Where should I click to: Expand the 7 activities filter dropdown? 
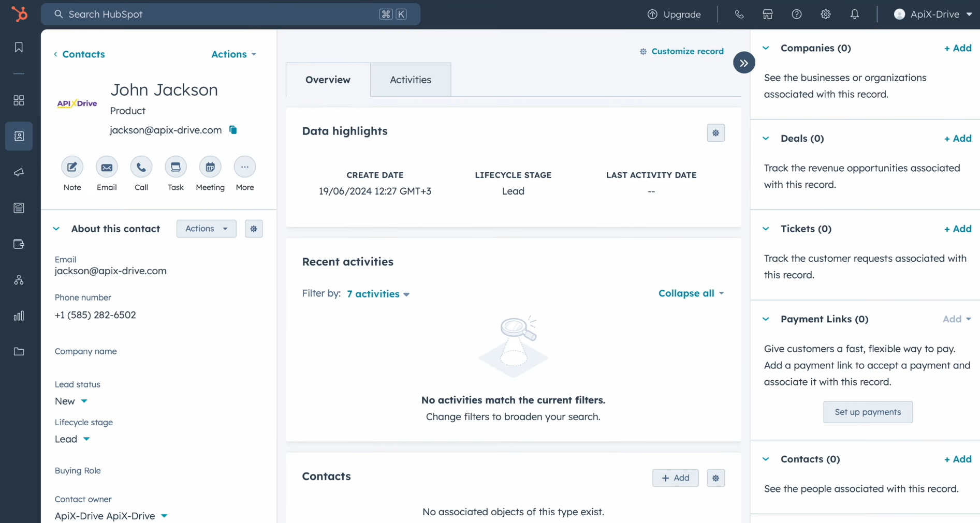[x=378, y=293]
